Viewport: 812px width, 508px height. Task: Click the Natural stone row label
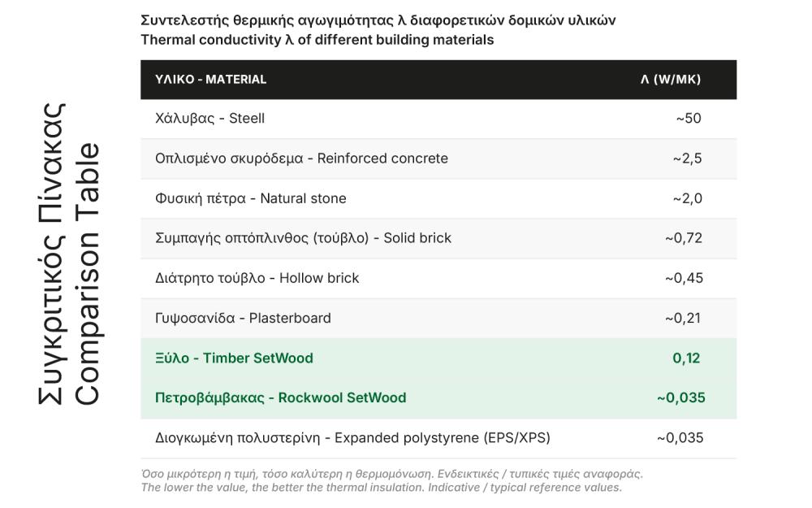tap(251, 198)
